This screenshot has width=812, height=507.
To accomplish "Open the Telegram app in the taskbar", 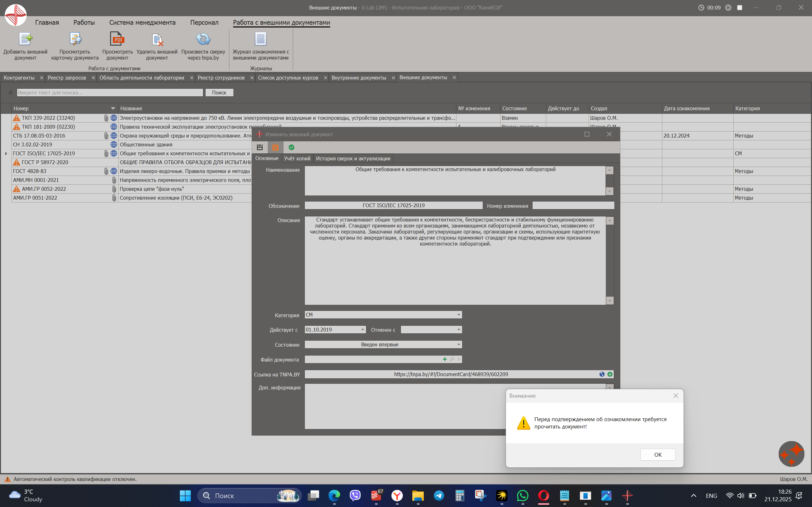I will click(439, 496).
